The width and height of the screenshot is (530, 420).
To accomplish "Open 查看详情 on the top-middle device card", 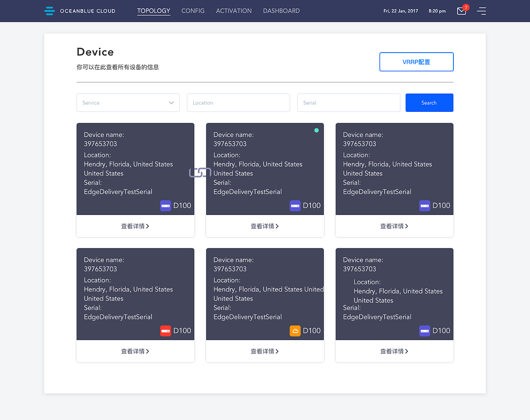I will (x=265, y=226).
